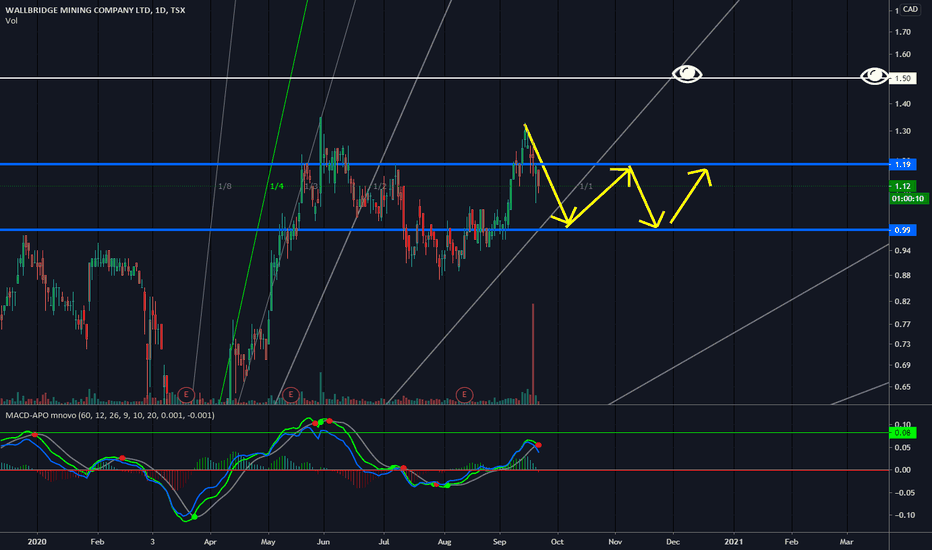Click the 0.65 value on the price scale
Screen dimensions: 932x550
(x=902, y=387)
